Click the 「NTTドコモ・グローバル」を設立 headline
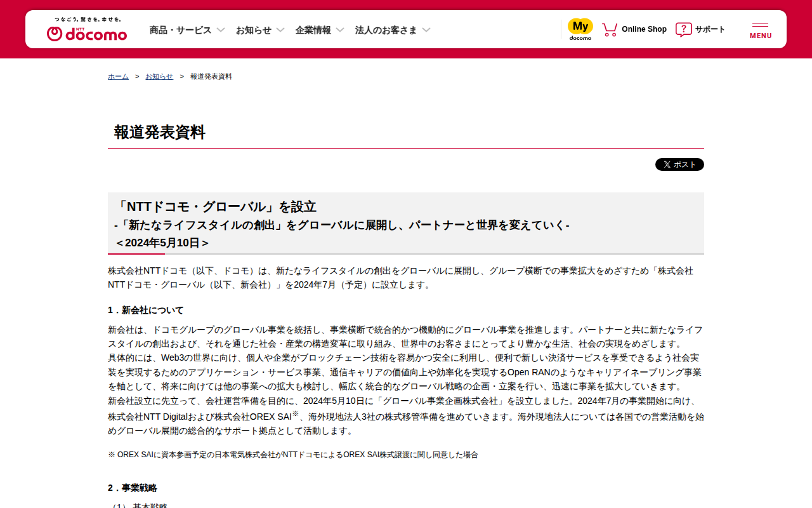The width and height of the screenshot is (812, 508). point(215,206)
